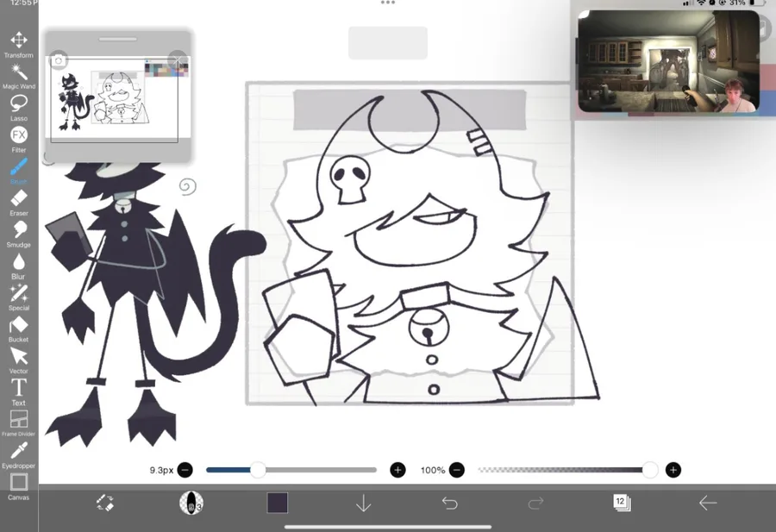This screenshot has width=776, height=532.
Task: Increase brush thickness with plus button
Action: (x=397, y=470)
